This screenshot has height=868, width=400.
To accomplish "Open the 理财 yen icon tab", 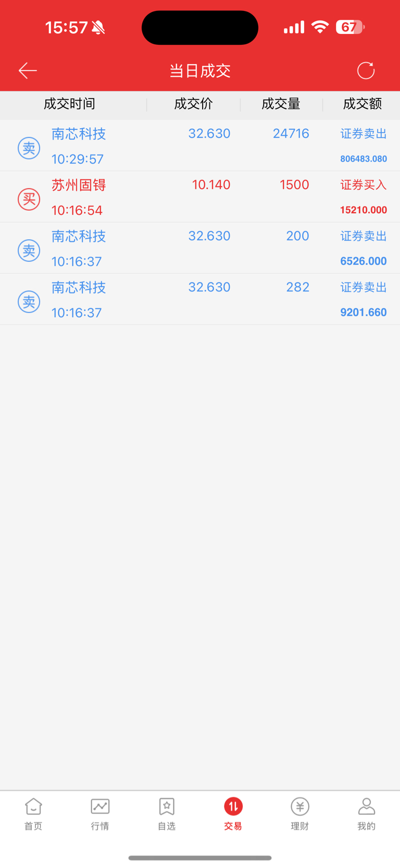I will (300, 806).
